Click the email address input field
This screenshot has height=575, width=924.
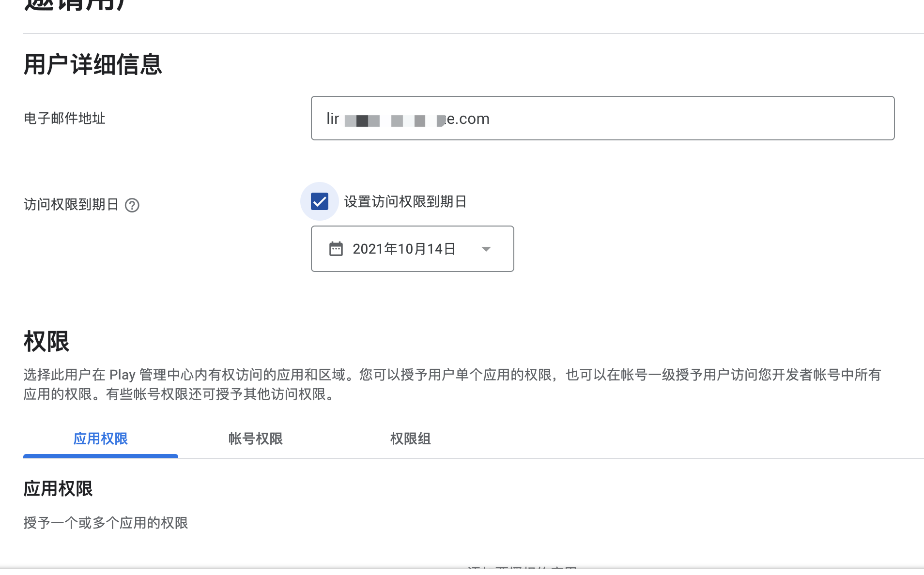point(602,118)
